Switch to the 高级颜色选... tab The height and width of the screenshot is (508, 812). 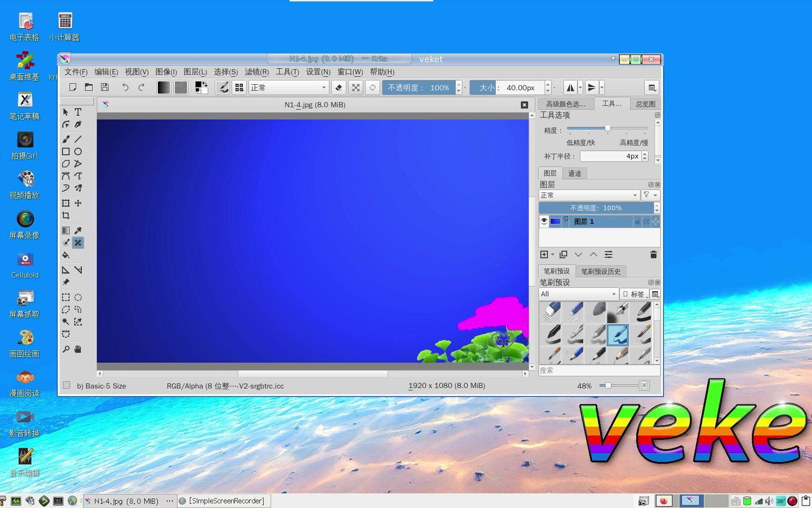[566, 104]
